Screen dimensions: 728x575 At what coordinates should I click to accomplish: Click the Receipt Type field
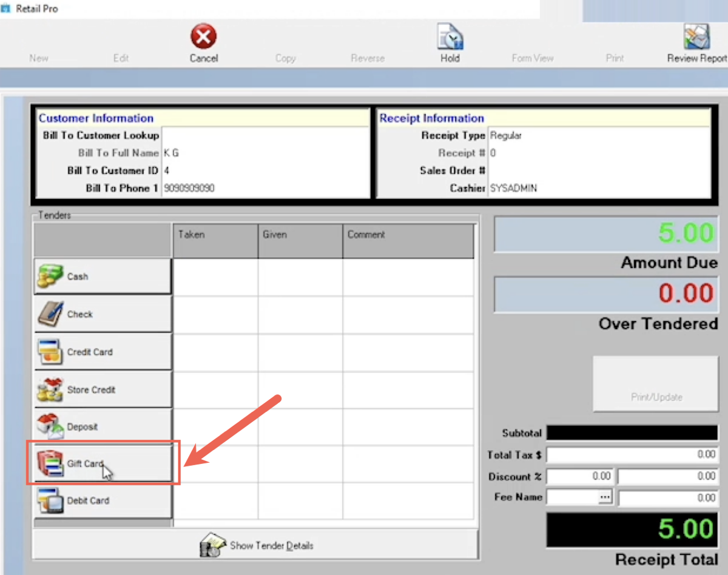[599, 135]
